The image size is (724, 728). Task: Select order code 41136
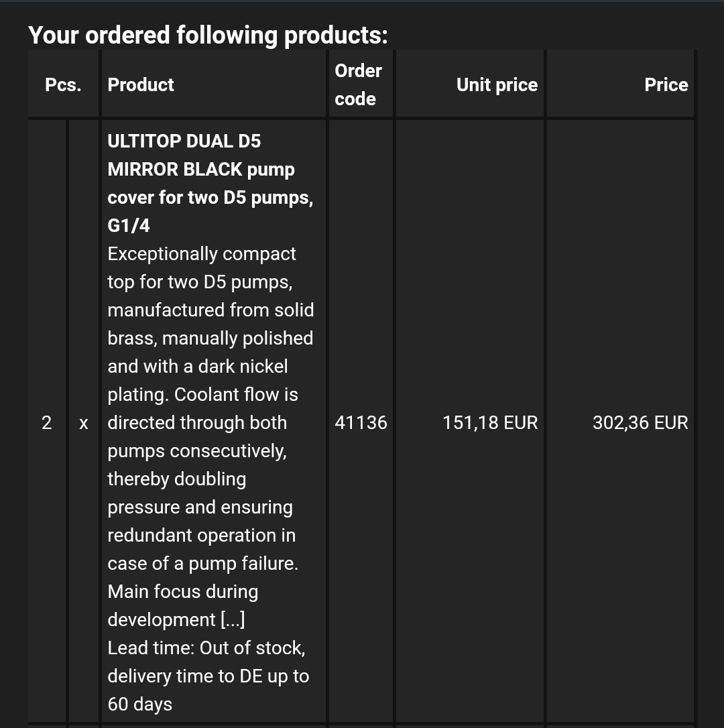pyautogui.click(x=361, y=423)
